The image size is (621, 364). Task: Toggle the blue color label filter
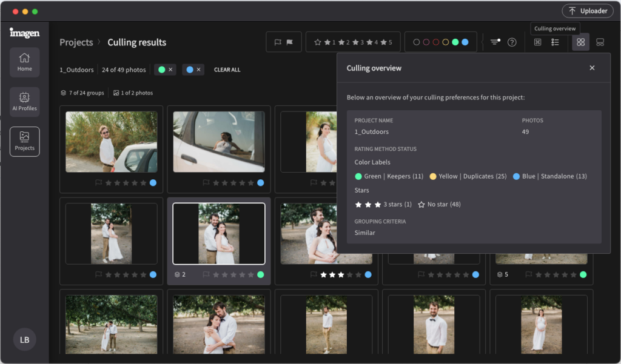(x=465, y=42)
